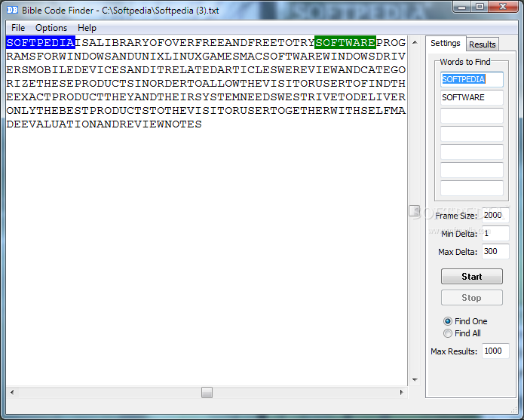Screen dimensions: 524x420
Task: Click the text line starting with RIZETHESEPRODUCTS
Action: (x=206, y=83)
